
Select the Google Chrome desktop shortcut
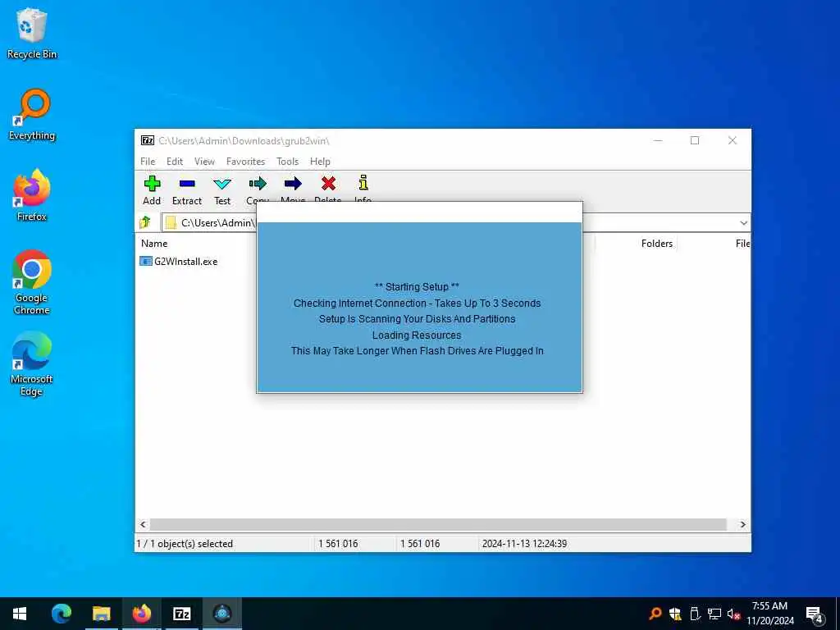(32, 282)
